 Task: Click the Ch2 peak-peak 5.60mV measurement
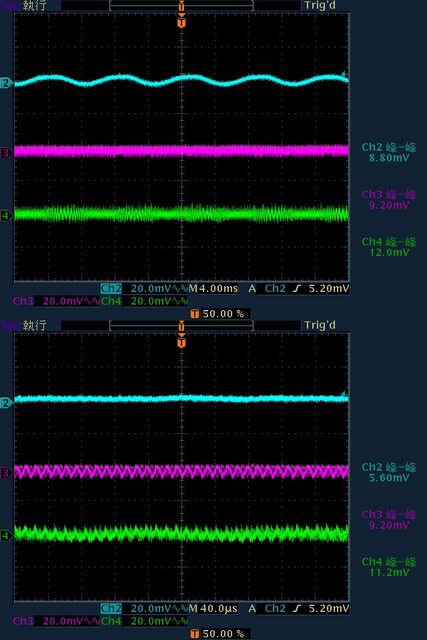(389, 472)
